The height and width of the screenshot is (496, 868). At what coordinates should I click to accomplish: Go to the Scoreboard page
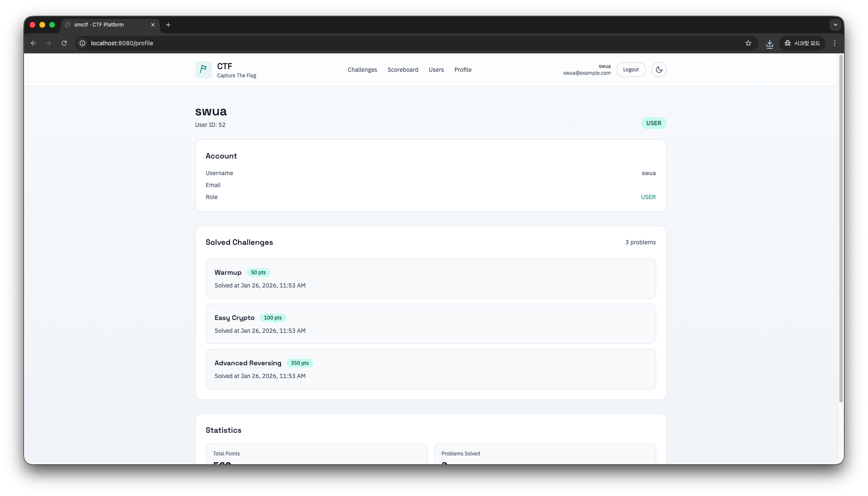(x=402, y=70)
